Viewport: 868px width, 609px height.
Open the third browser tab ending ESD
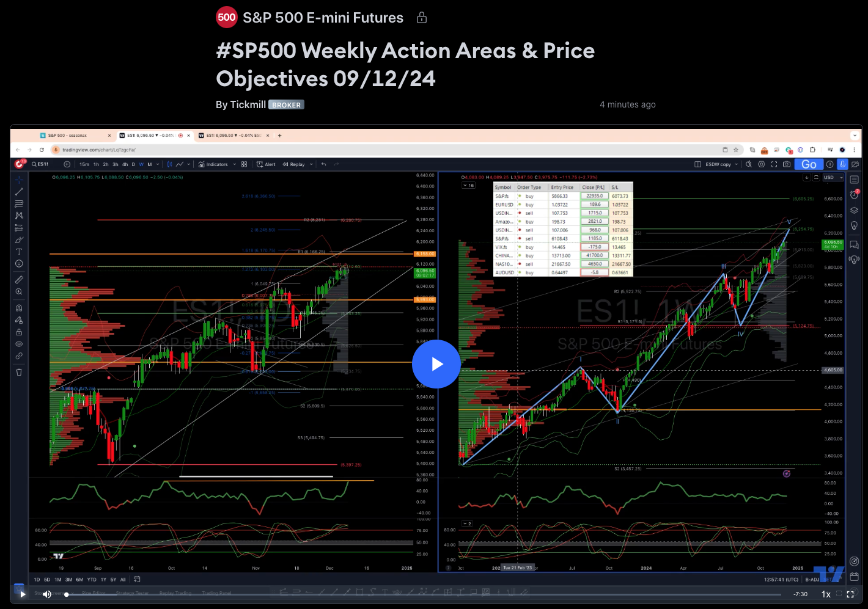[x=233, y=136]
